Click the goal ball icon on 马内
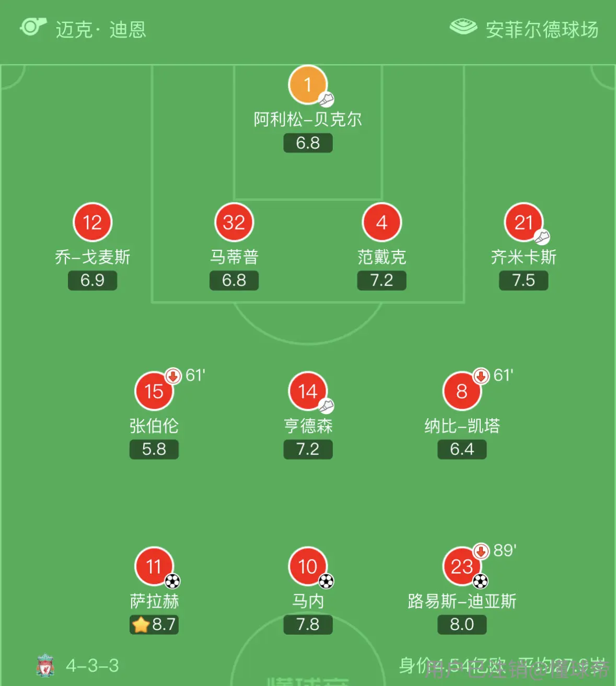 [326, 581]
